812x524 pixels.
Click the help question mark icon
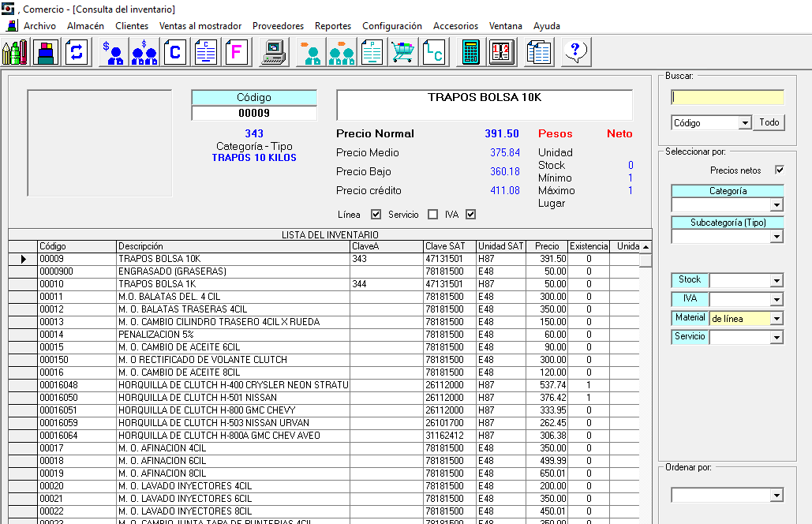(575, 53)
